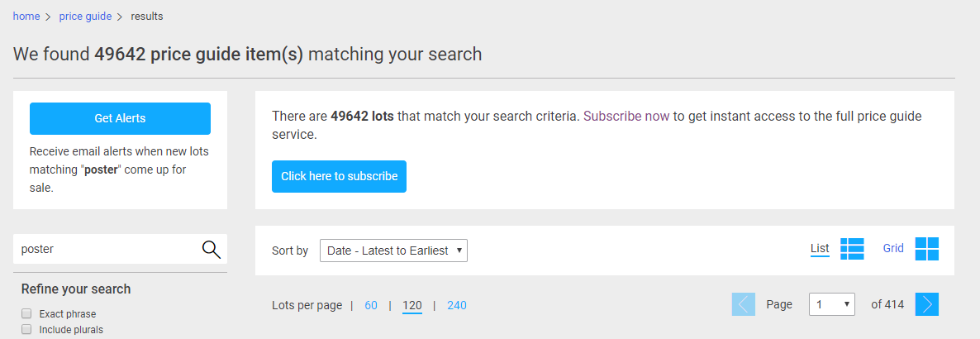Open the page number dropdown
980x339 pixels.
coord(831,304)
